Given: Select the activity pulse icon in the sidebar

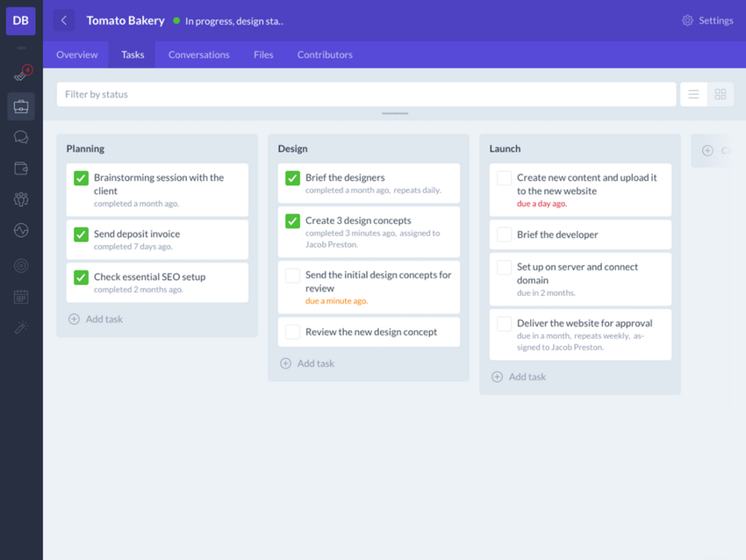Looking at the screenshot, I should (19, 230).
